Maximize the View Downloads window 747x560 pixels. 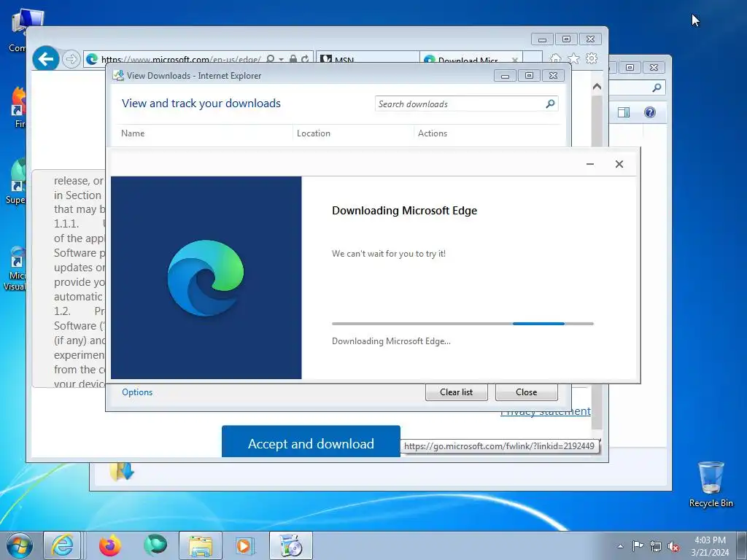tap(529, 75)
